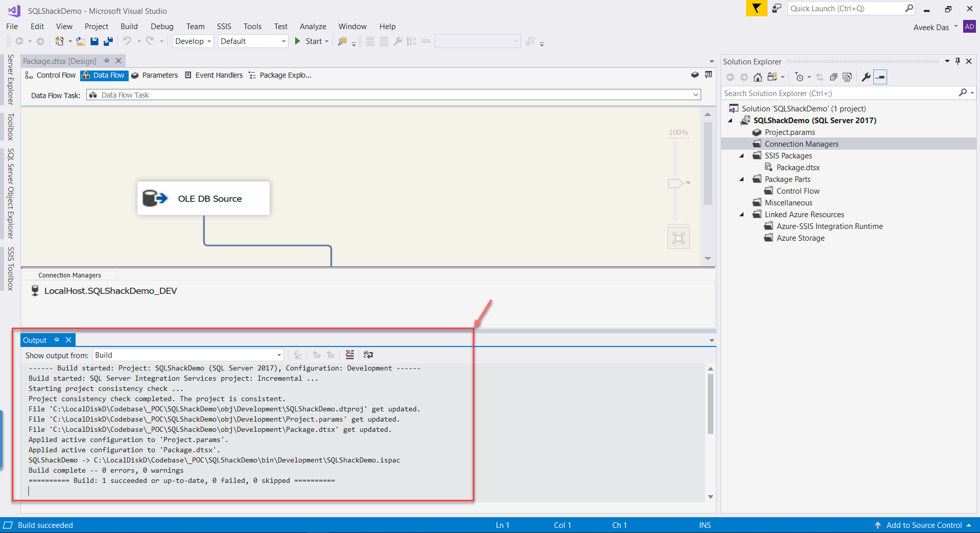The height and width of the screenshot is (533, 980).
Task: Click the Home icon in Solution Explorer
Action: pos(758,77)
